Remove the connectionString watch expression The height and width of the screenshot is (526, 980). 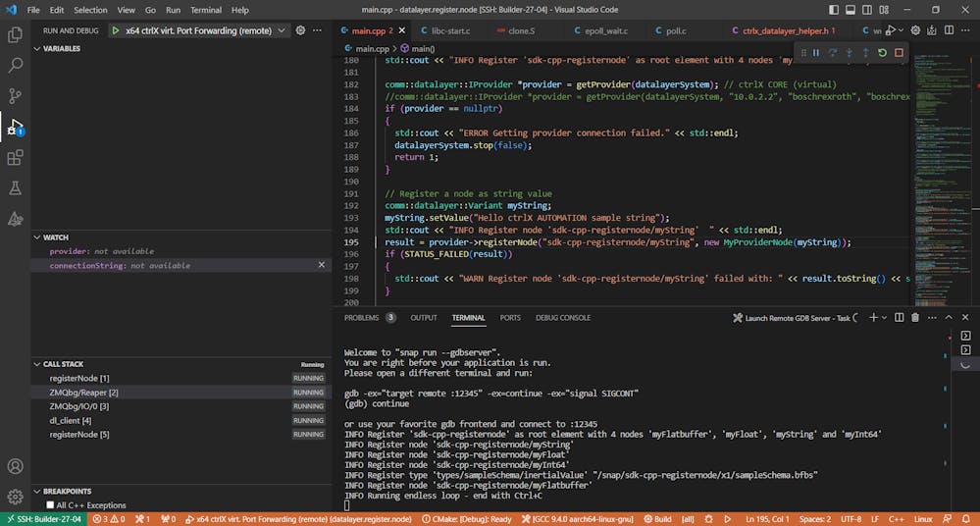(x=321, y=265)
